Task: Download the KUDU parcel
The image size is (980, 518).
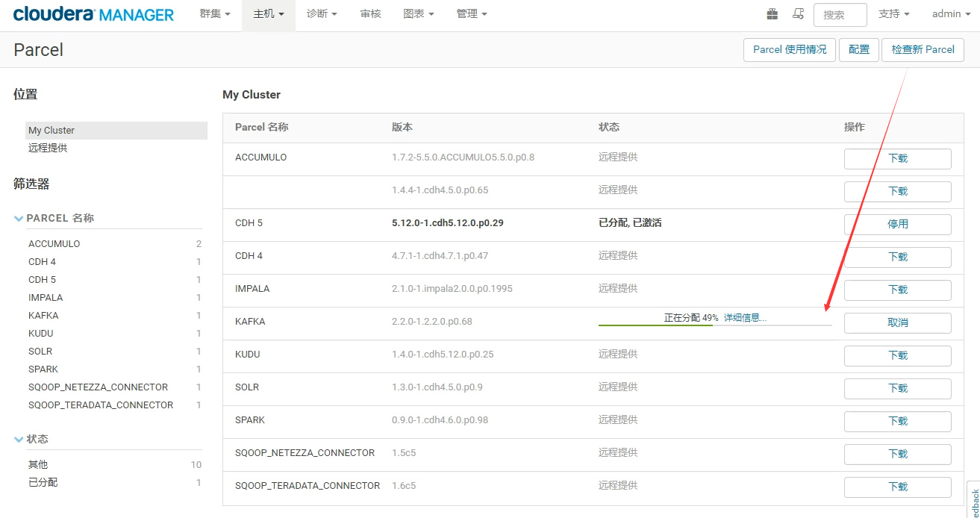Action: pyautogui.click(x=898, y=356)
